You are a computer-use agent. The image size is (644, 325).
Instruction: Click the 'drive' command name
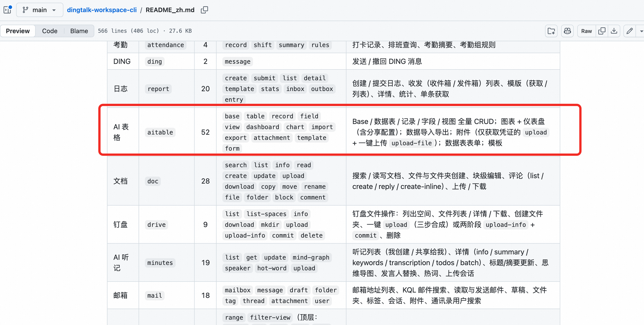coord(156,225)
